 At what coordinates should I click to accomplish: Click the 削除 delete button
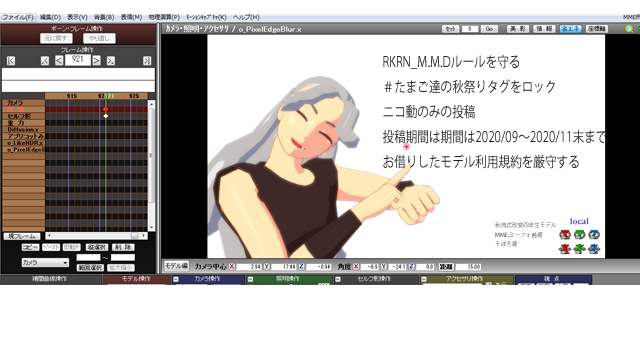[123, 247]
